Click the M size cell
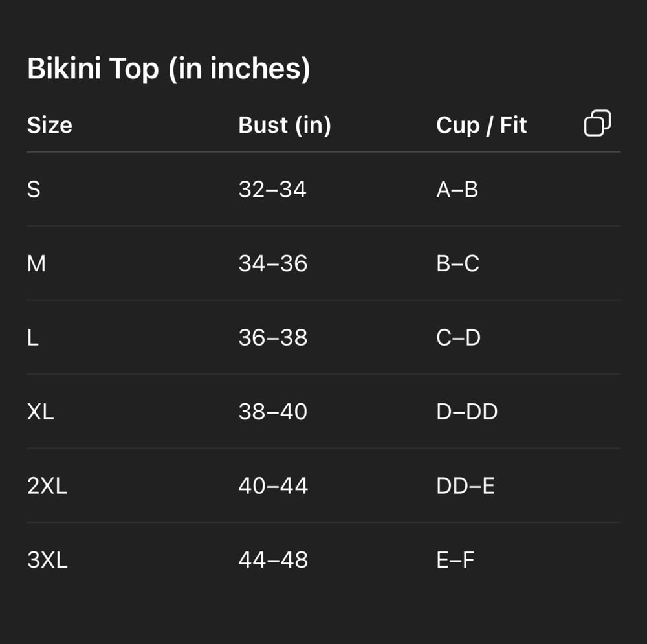This screenshot has height=644, width=647. click(36, 263)
